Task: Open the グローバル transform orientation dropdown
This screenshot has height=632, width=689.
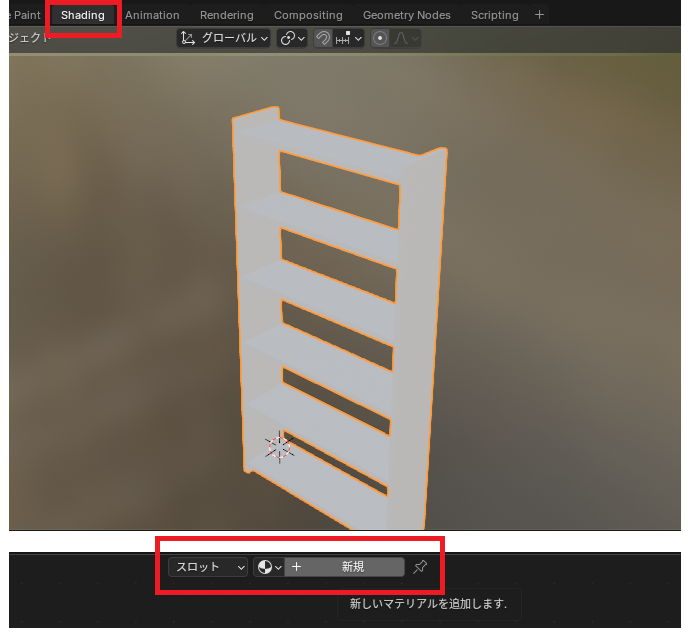Action: 224,38
